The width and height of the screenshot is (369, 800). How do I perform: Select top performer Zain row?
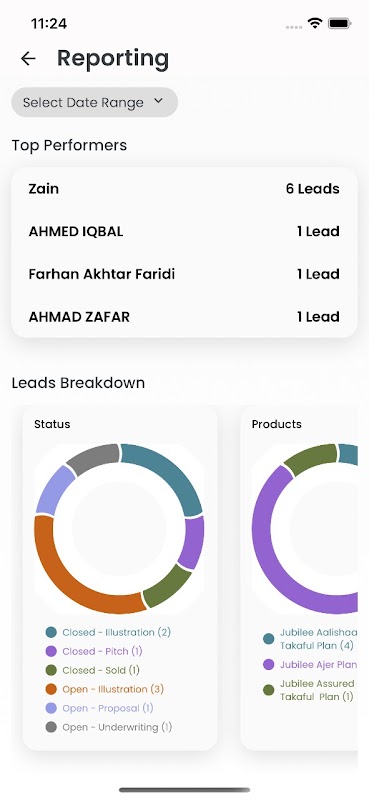pos(184,189)
